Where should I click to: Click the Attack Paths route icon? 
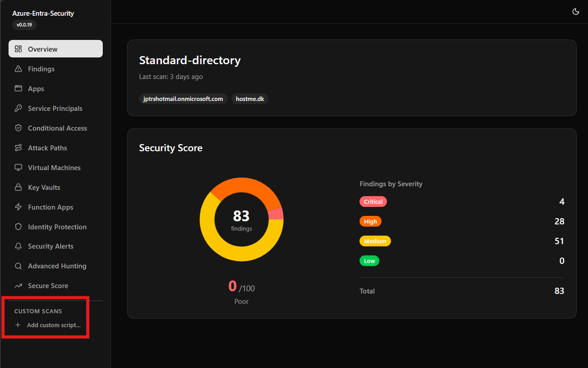click(18, 148)
